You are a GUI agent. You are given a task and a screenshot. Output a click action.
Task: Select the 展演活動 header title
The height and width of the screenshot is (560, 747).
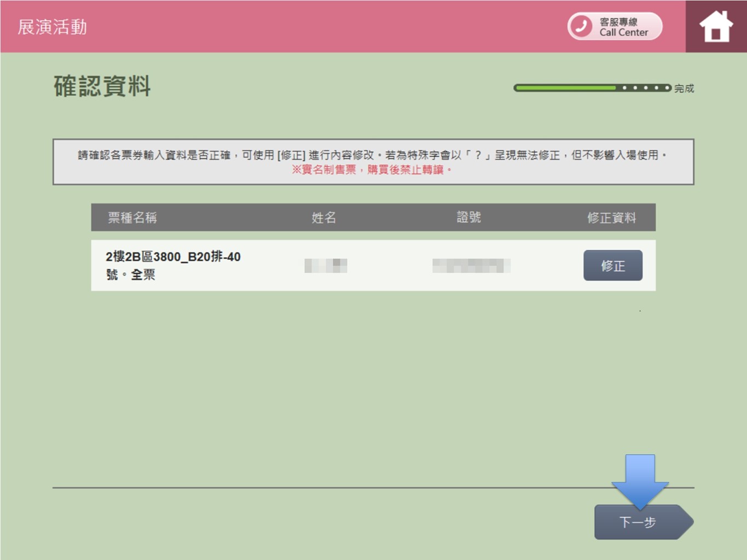[53, 27]
